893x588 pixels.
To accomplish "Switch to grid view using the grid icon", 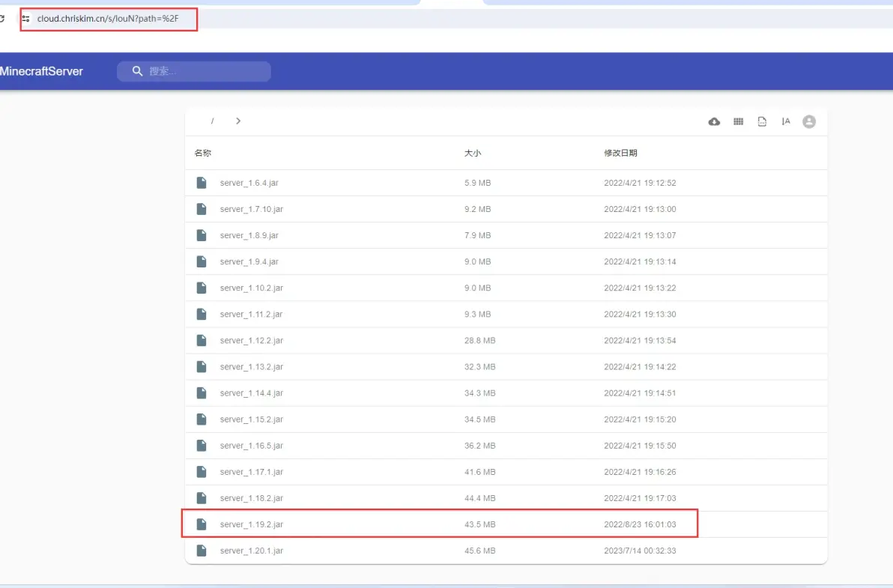I will click(x=738, y=121).
